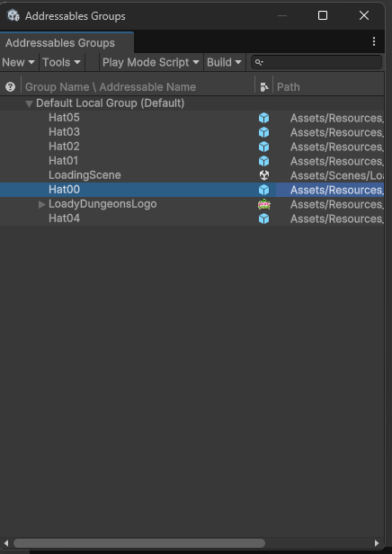This screenshot has width=392, height=554.
Task: Expand the LoadyDungeonsLogo entry
Action: pyautogui.click(x=41, y=204)
